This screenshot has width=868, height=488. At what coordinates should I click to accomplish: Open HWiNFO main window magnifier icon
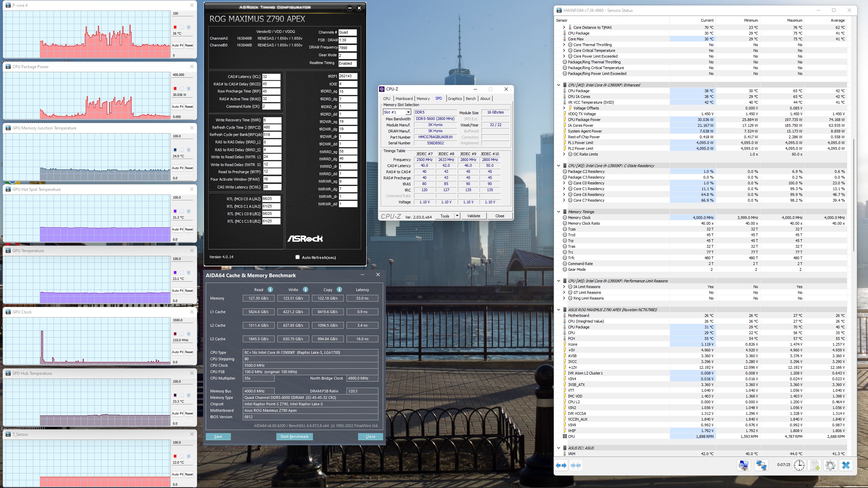tap(744, 465)
